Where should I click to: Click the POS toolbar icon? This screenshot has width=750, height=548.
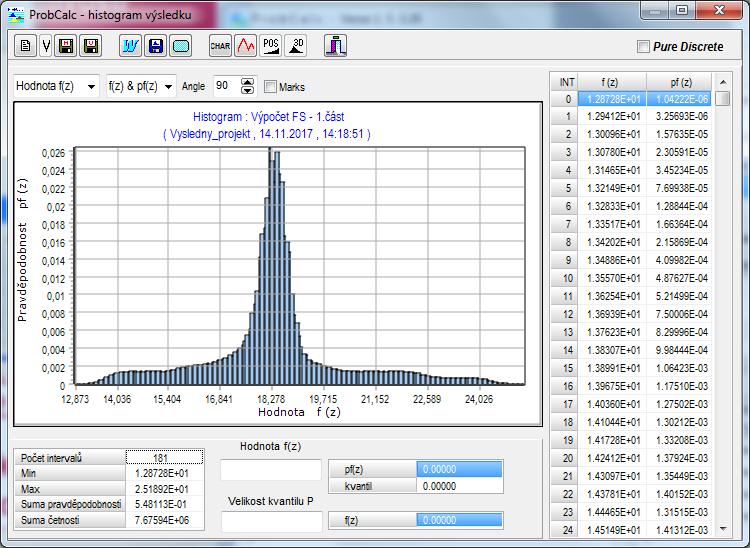tap(271, 46)
